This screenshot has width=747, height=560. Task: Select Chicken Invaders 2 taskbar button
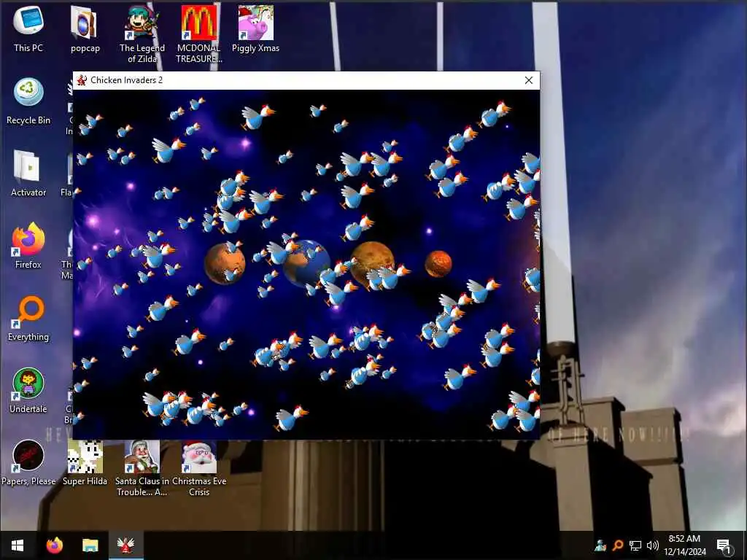(x=125, y=545)
